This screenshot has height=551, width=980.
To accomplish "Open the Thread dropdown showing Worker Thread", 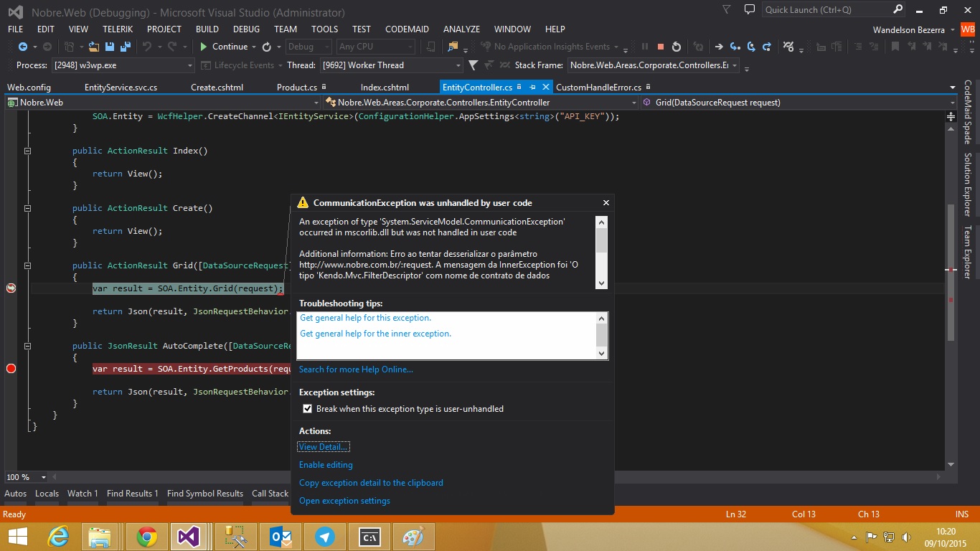I will (x=391, y=65).
